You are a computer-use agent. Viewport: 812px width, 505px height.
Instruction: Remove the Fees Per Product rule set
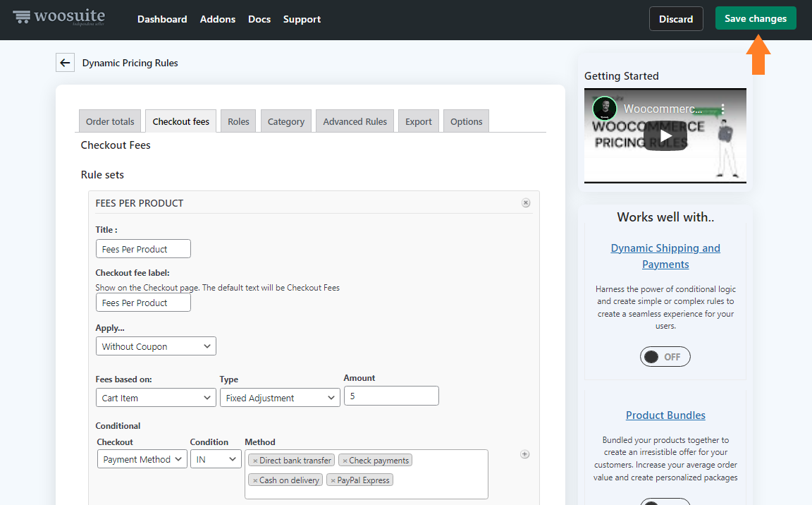coord(526,203)
